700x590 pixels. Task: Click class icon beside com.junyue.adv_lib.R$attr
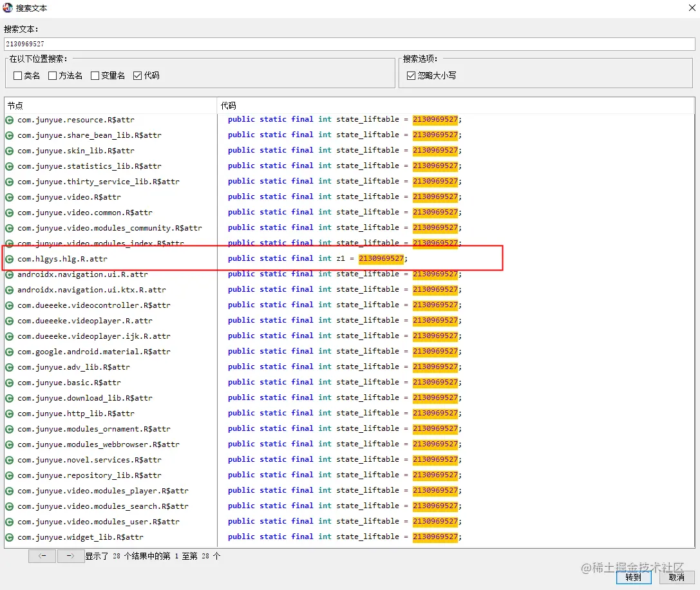tap(9, 367)
